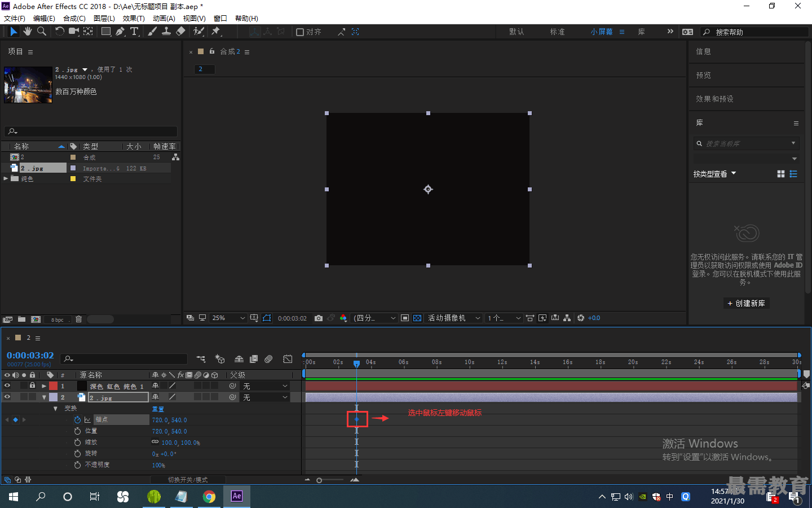812x508 pixels.
Task: Click new folder icon in project panel
Action: coord(21,319)
